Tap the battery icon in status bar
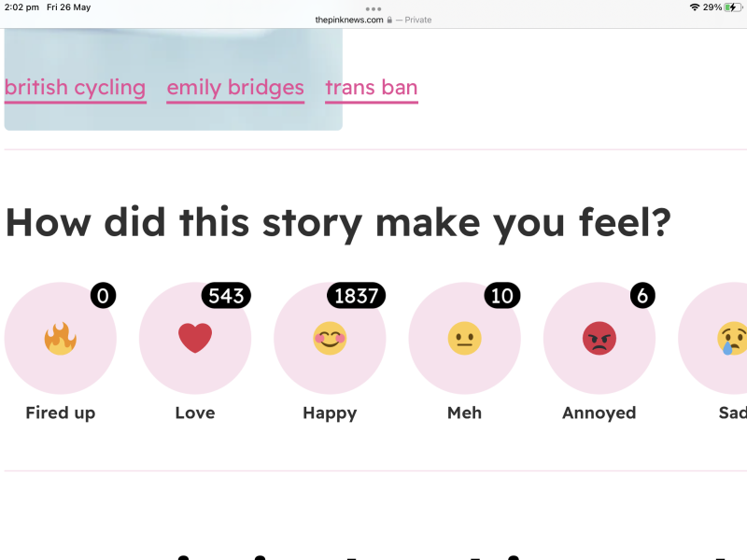 click(x=732, y=7)
